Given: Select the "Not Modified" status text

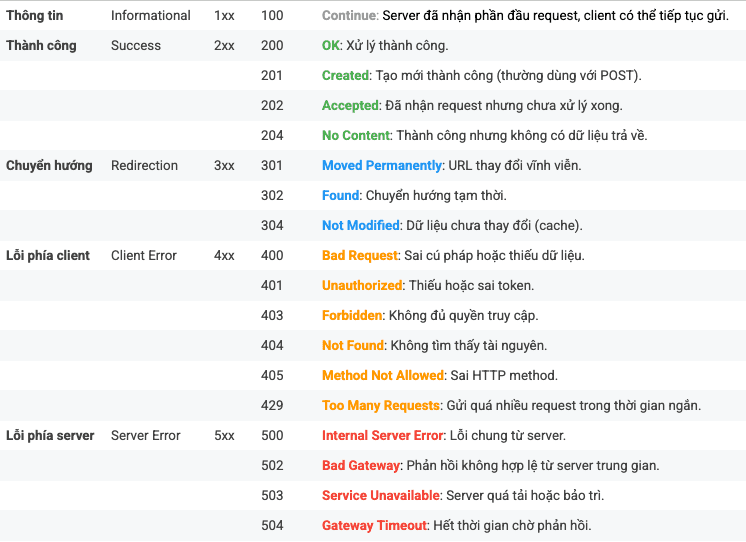Looking at the screenshot, I should pos(361,226).
